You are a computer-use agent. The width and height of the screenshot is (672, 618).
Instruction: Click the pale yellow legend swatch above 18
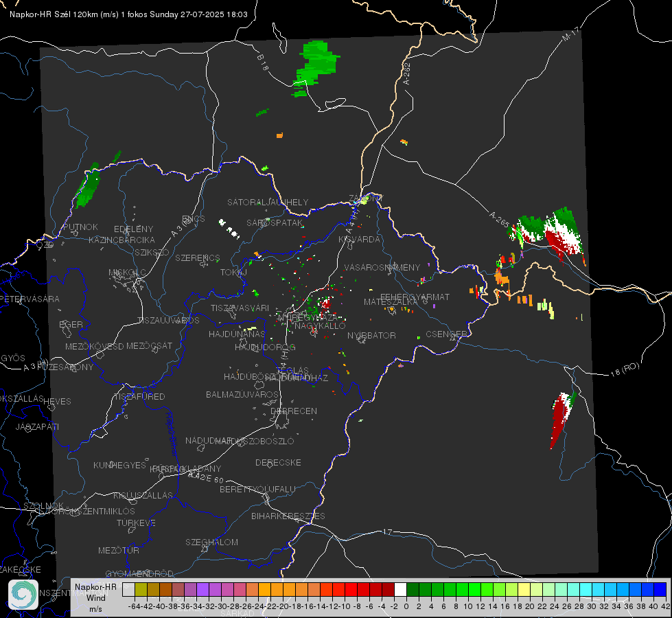524,589
